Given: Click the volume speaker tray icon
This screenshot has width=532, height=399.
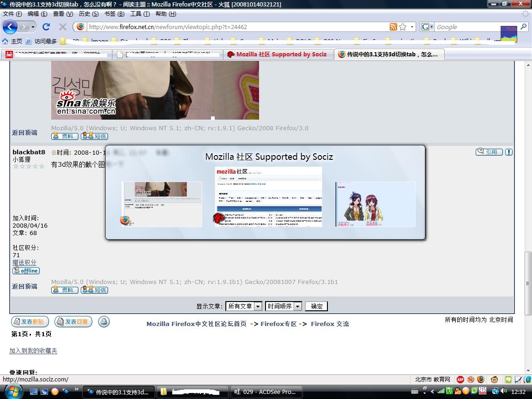Looking at the screenshot, I should pyautogui.click(x=504, y=391).
